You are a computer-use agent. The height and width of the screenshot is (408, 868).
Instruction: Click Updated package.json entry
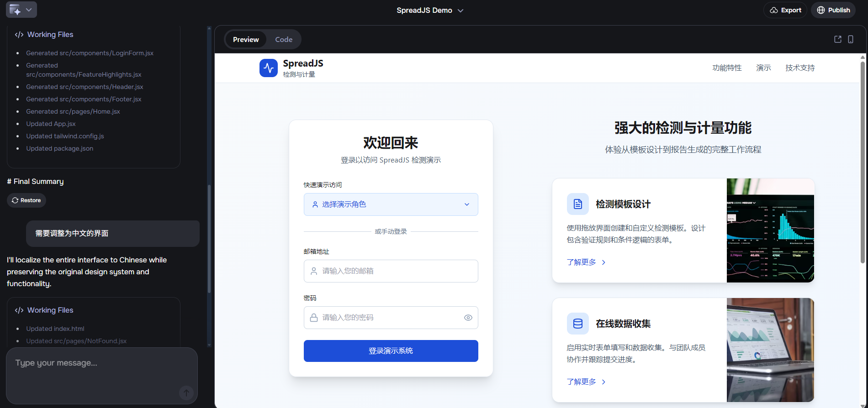pos(59,149)
